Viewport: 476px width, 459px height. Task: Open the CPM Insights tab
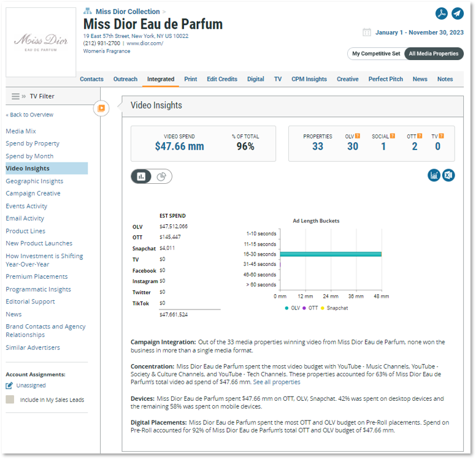tap(309, 79)
